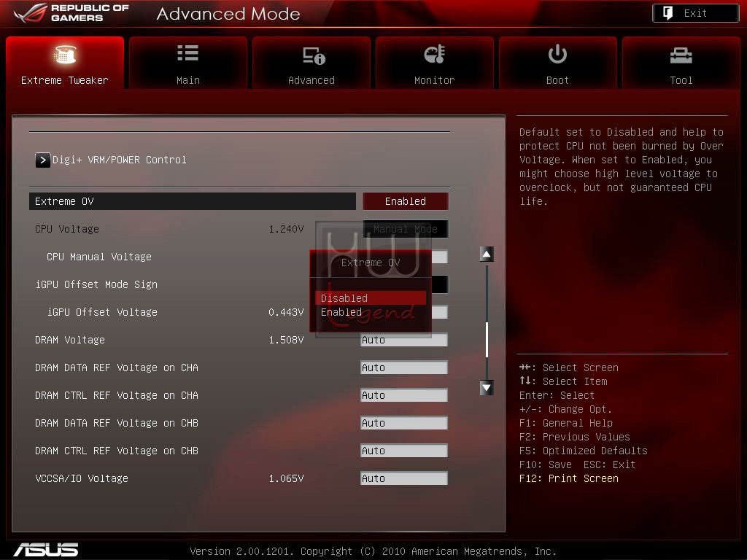
Task: Click the Advanced Mode title text
Action: click(x=228, y=14)
